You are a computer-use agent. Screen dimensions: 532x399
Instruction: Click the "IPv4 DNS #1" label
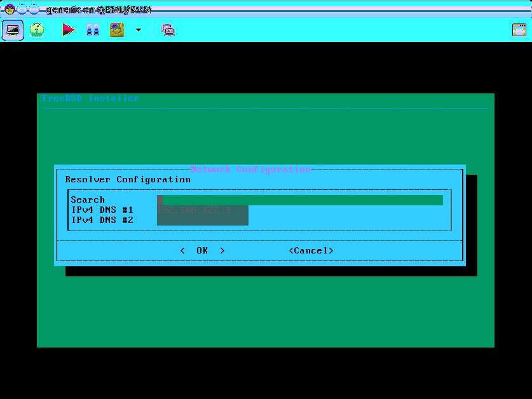click(x=102, y=210)
